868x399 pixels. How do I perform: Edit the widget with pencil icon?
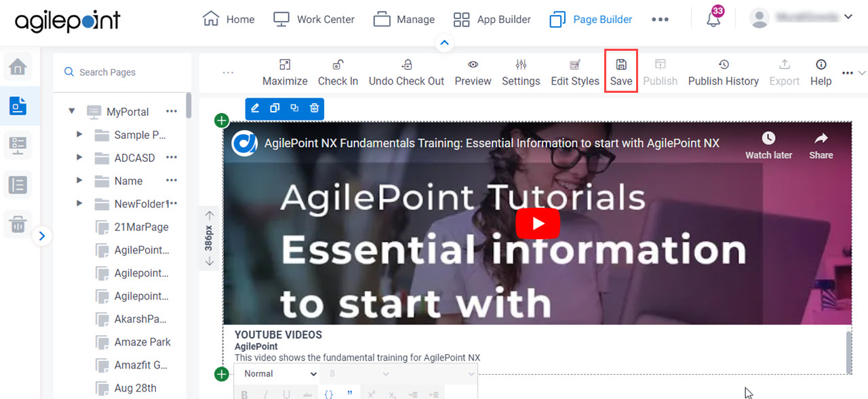pos(255,108)
